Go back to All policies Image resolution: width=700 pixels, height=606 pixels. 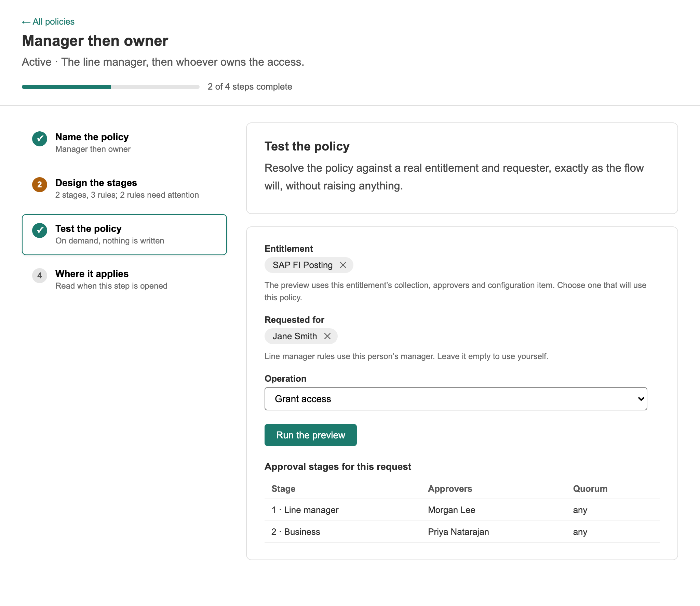tap(48, 22)
